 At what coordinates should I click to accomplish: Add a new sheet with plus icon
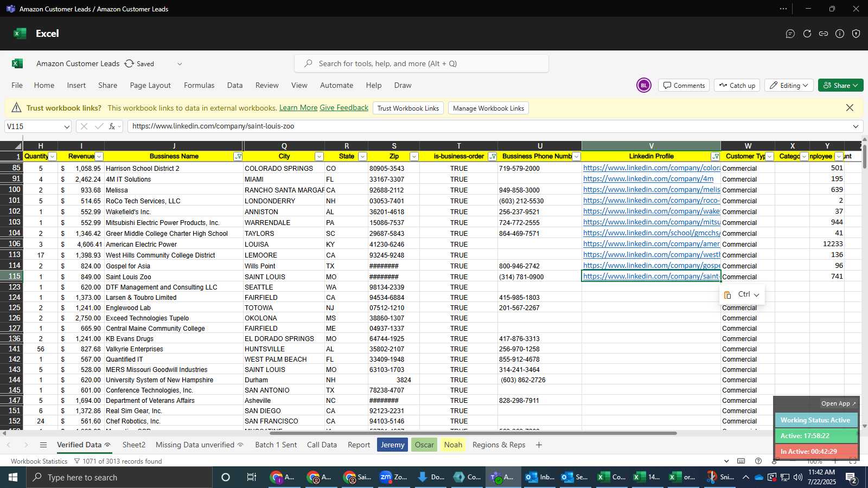coord(539,445)
